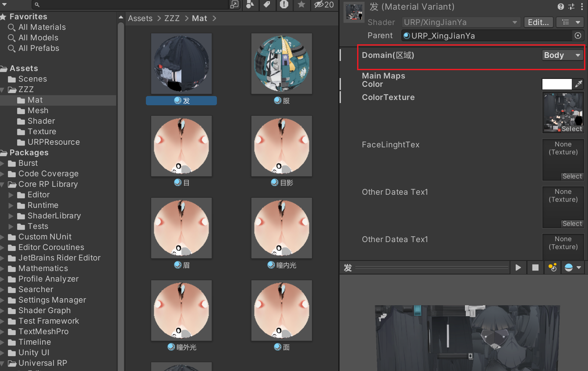Click the object picker circle beside Parent field

coord(578,36)
